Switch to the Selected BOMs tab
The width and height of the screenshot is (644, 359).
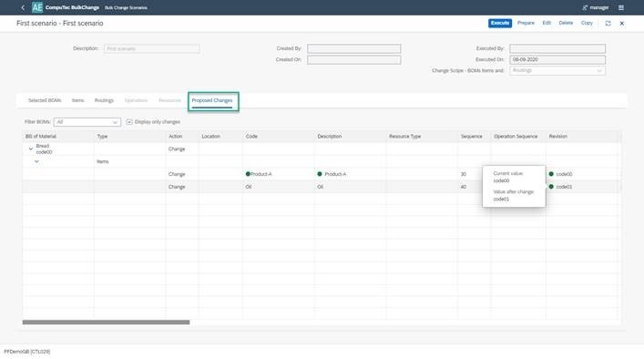[x=45, y=100]
